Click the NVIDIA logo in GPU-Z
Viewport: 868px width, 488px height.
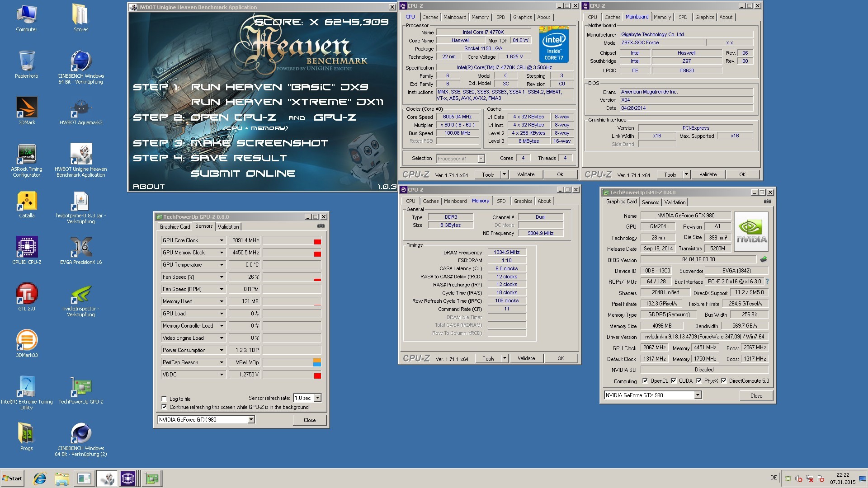751,231
